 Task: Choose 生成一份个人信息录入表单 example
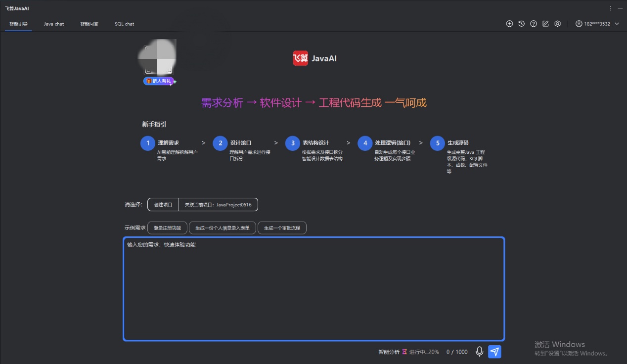point(223,228)
